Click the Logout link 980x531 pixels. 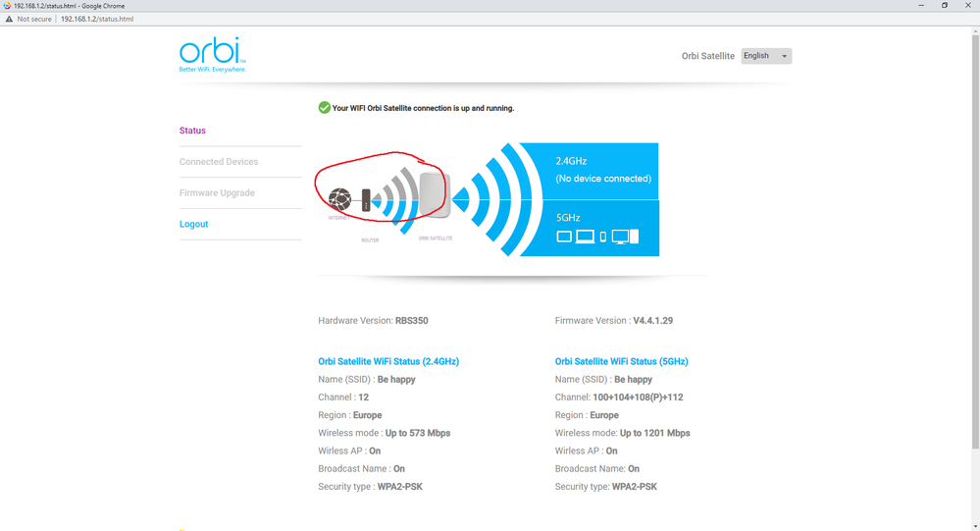(194, 224)
